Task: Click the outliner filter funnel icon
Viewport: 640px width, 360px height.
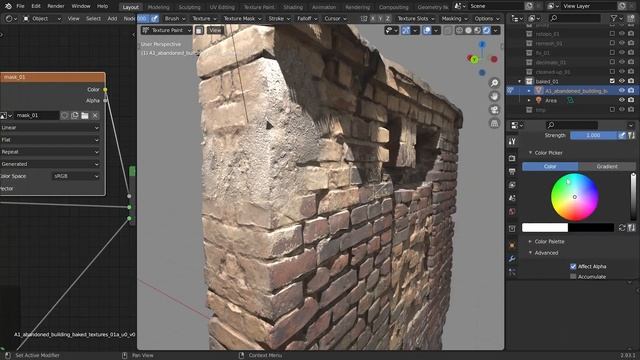Action: (614, 18)
